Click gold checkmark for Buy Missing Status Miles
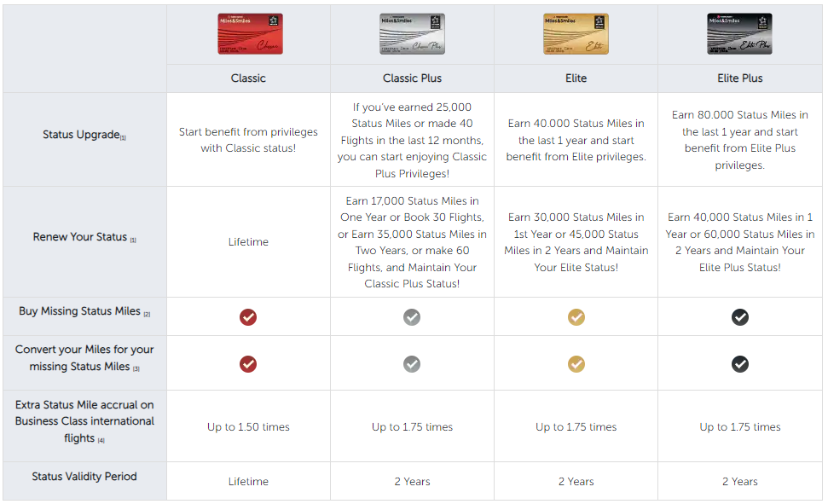Viewport: 828px width, 504px height. 576,317
